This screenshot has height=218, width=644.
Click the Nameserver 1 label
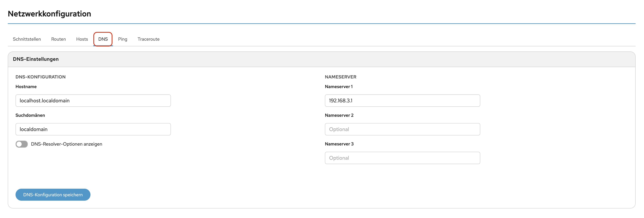click(x=339, y=87)
